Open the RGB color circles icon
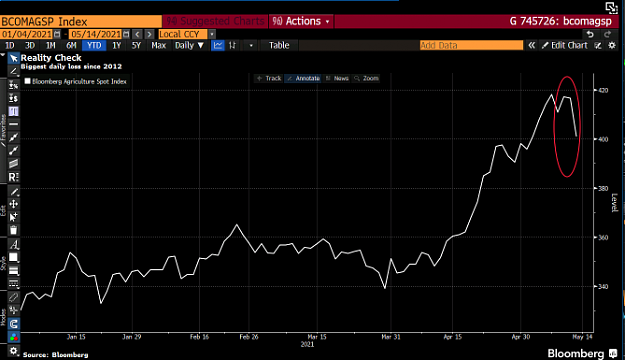The width and height of the screenshot is (625, 360). (14, 337)
